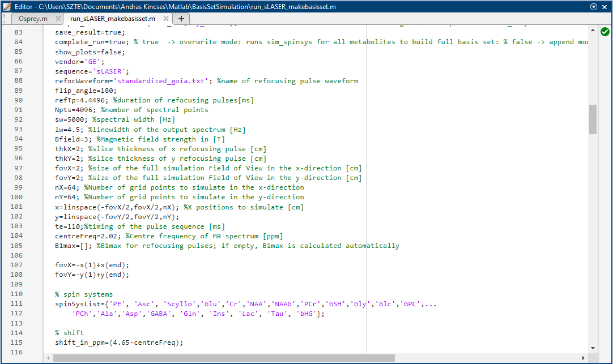This screenshot has width=613, height=364.
Task: Click the vertical scrollbar down arrow
Action: [x=593, y=348]
